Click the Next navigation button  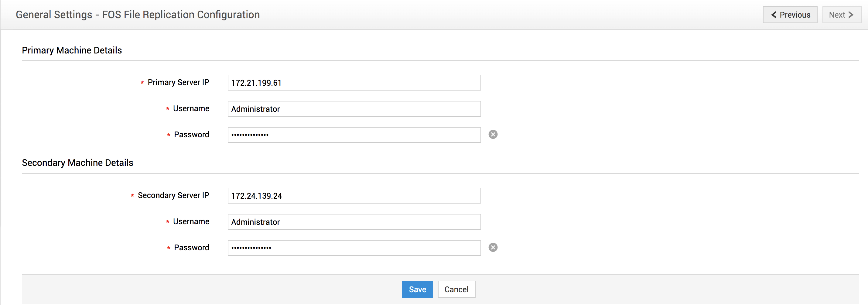(x=841, y=15)
